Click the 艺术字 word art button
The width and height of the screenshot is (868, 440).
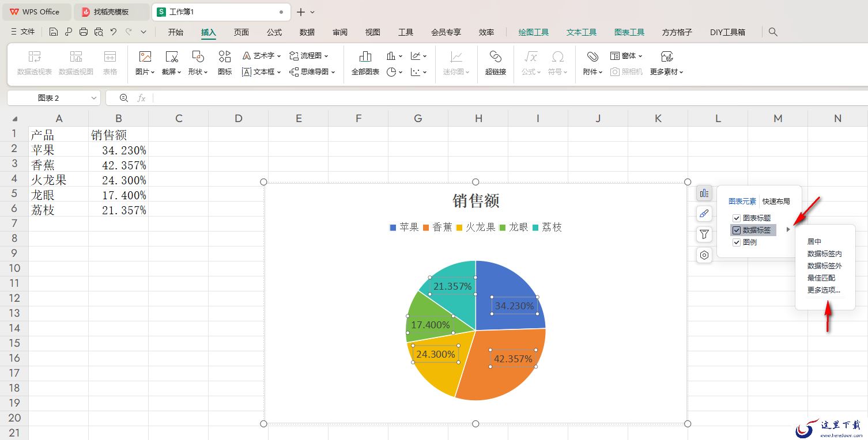[x=261, y=56]
